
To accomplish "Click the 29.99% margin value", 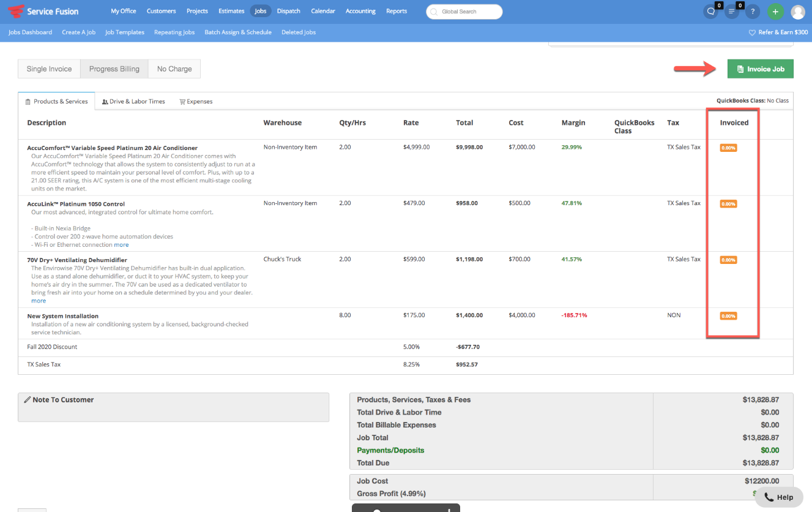I will click(x=572, y=147).
